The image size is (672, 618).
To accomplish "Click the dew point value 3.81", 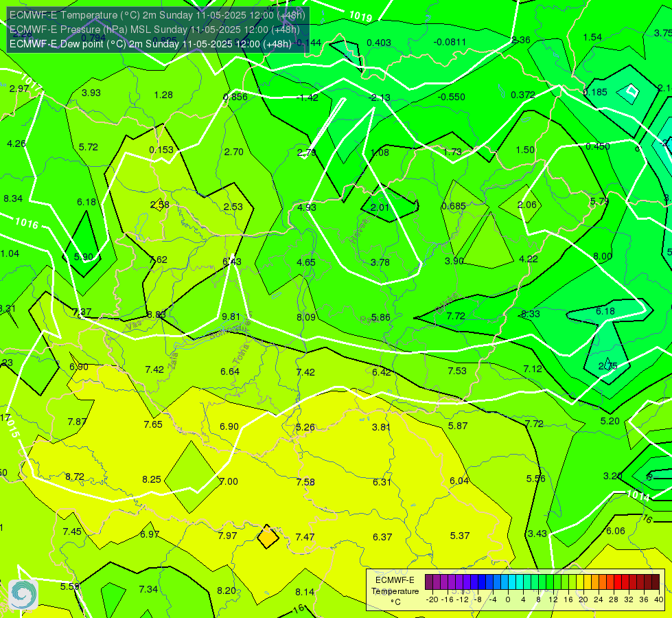I will [x=381, y=426].
